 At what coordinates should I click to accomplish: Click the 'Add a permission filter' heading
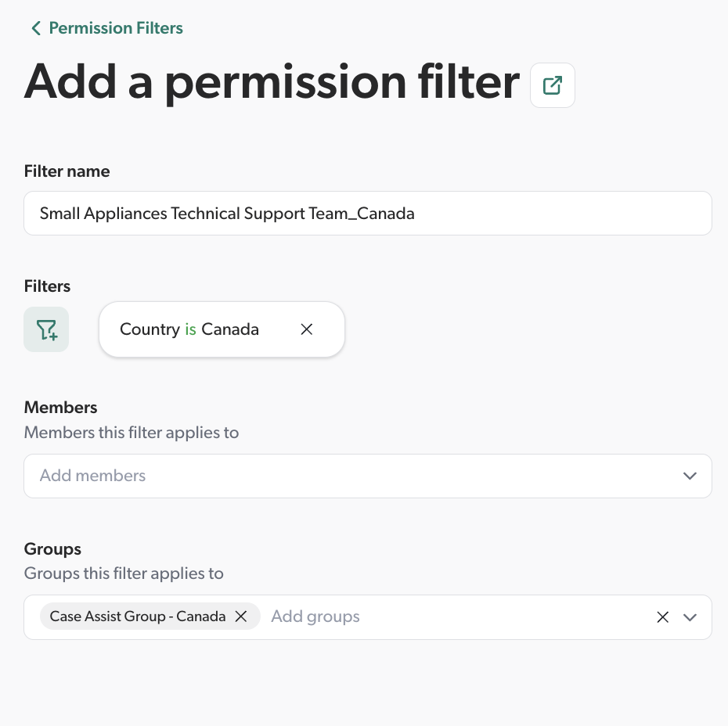pos(272,84)
